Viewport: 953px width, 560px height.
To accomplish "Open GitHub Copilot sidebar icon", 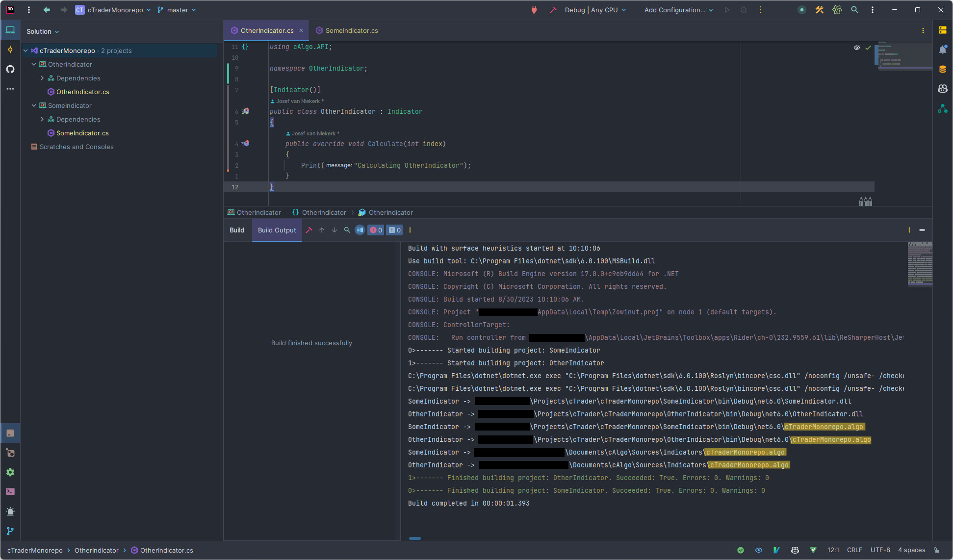I will pyautogui.click(x=943, y=89).
